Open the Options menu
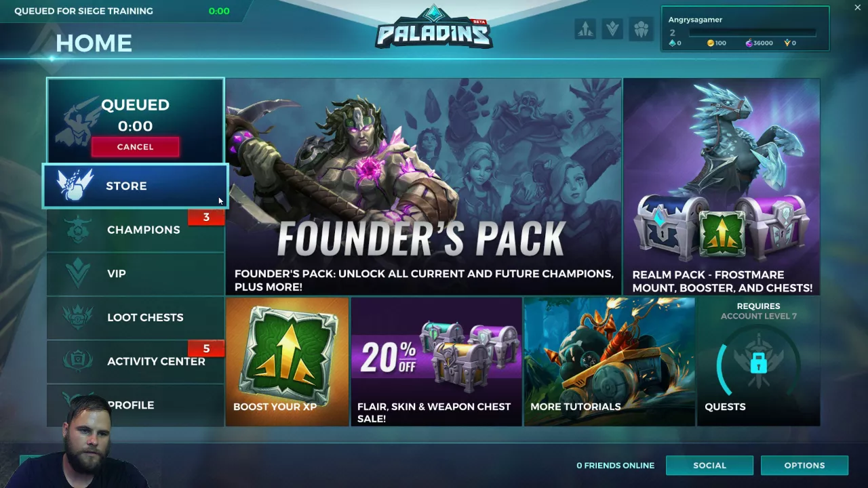 (804, 466)
